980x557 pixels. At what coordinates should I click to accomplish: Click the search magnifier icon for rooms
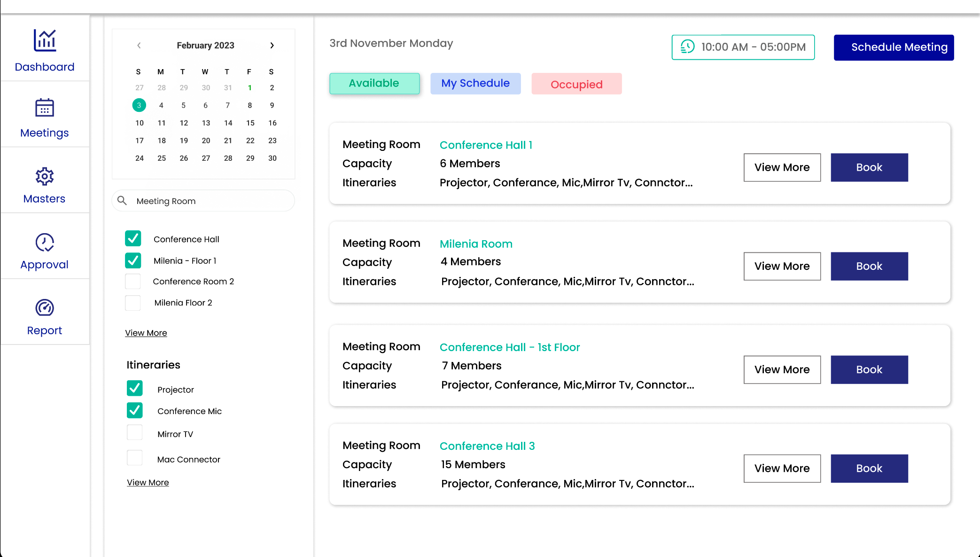[x=122, y=201]
